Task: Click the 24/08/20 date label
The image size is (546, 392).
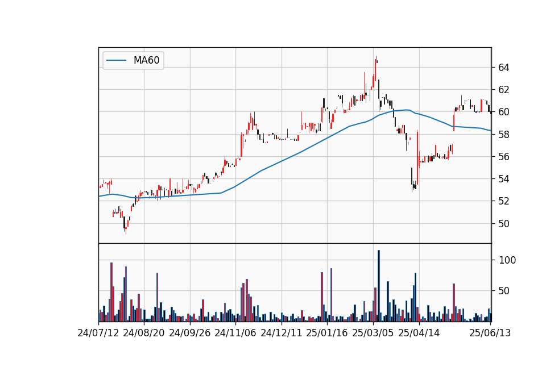Action: 144,333
